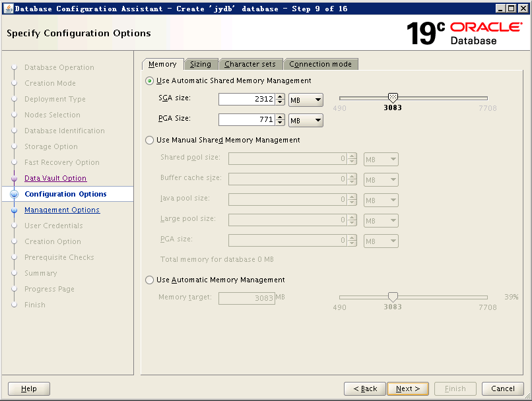Go back with the Back button
Viewport: 532px width, 401px height.
point(365,388)
